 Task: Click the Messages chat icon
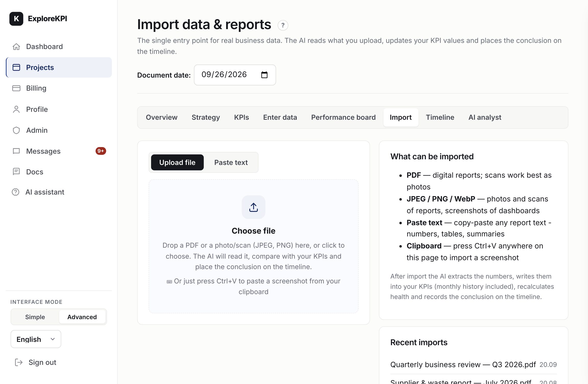pos(16,151)
